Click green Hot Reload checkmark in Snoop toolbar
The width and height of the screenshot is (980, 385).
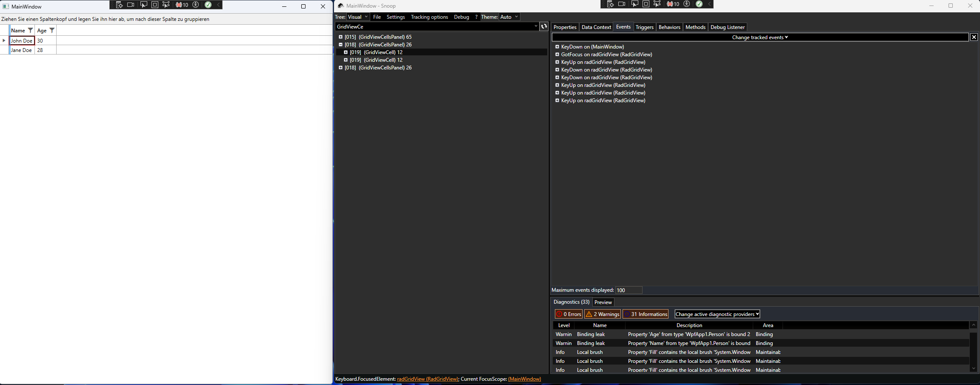pos(699,4)
